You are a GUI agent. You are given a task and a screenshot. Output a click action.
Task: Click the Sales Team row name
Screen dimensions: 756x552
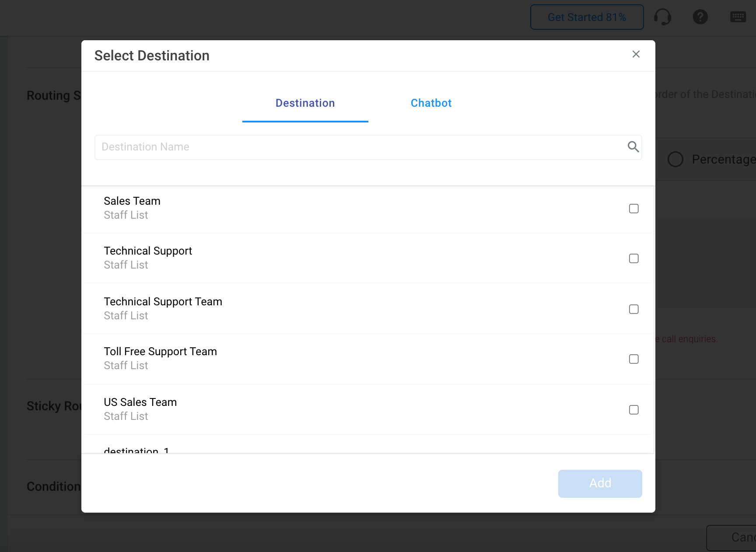point(132,201)
